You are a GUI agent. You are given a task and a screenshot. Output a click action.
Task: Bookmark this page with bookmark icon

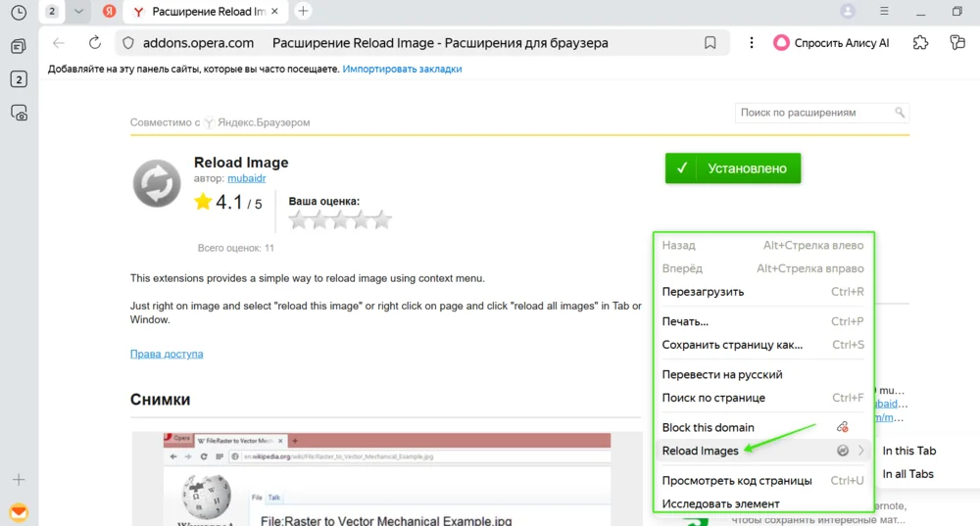710,43
